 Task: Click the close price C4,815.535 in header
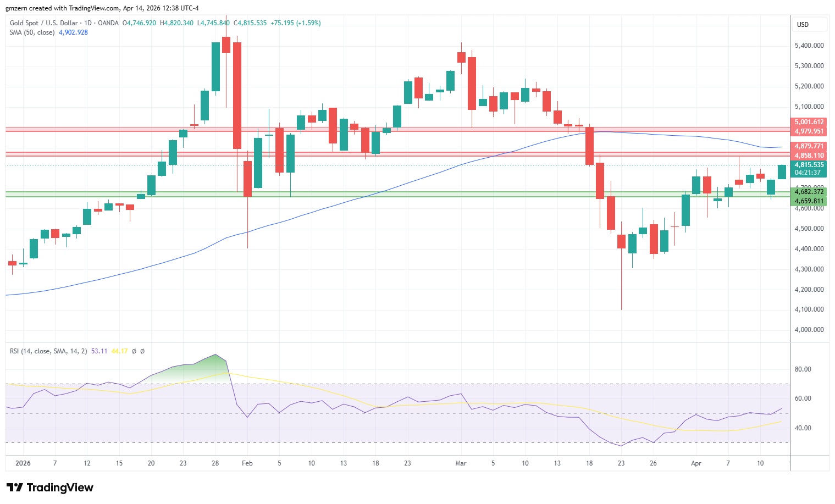pyautogui.click(x=250, y=23)
